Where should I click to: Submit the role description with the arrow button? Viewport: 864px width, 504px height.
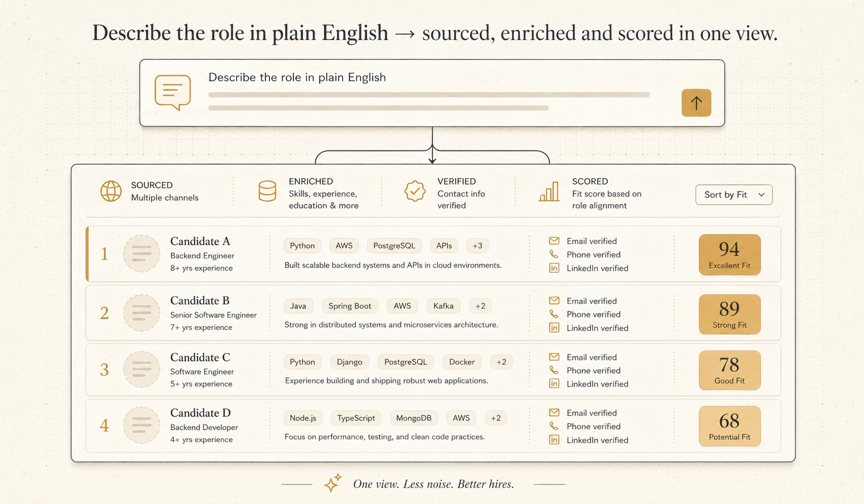(x=696, y=103)
